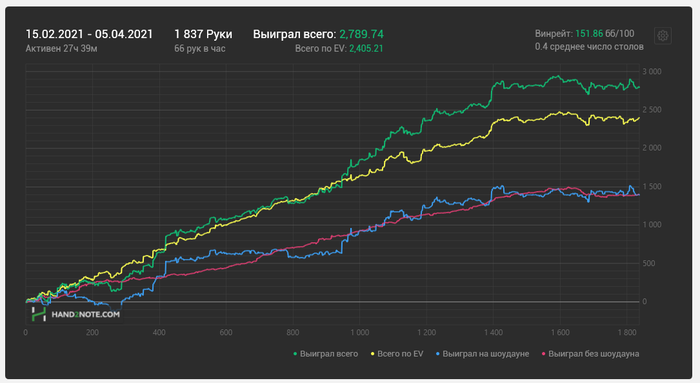This screenshot has height=383, width=700.
Task: Click '0.4 среднее число столов' text
Action: point(589,47)
